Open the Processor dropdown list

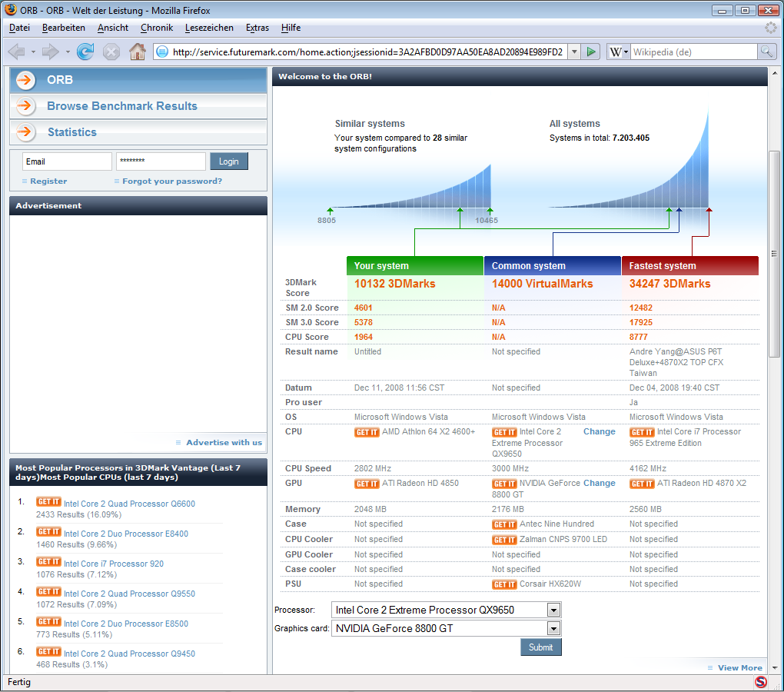[553, 610]
